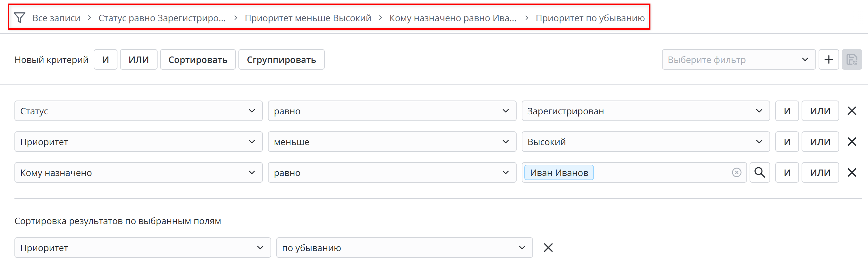Select Все записи in the breadcrumb
Viewport: 868px width, 262px height.
pyautogui.click(x=56, y=18)
